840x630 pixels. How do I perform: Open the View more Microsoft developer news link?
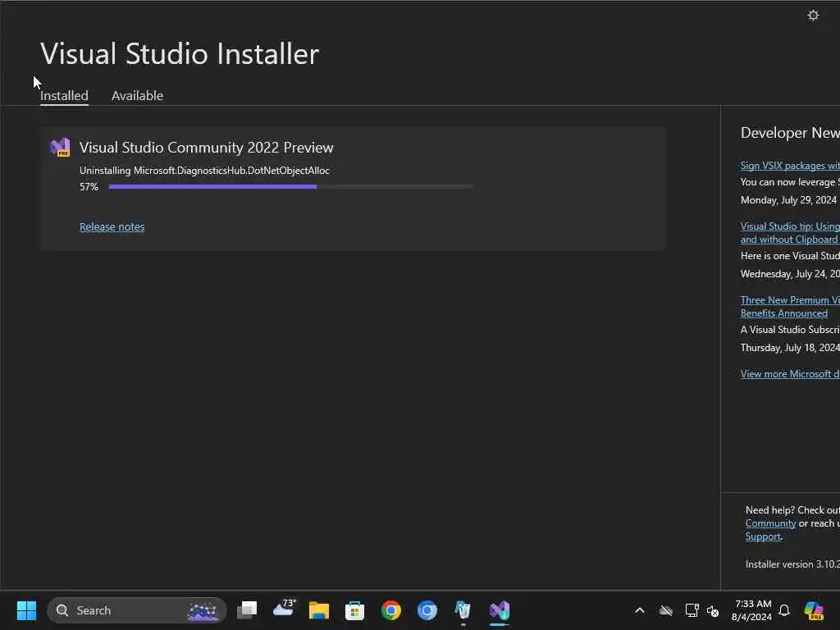click(x=790, y=374)
